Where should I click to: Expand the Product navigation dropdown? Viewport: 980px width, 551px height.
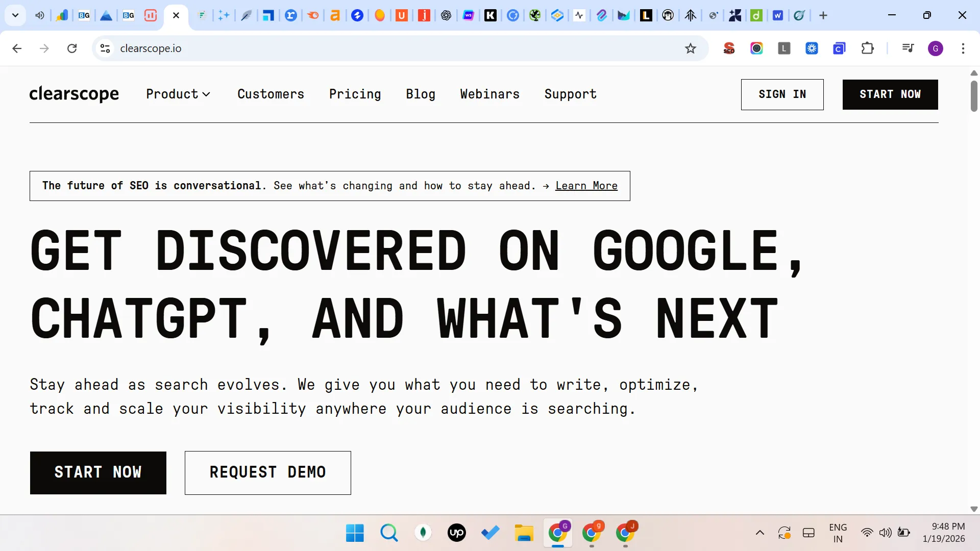[x=178, y=94]
